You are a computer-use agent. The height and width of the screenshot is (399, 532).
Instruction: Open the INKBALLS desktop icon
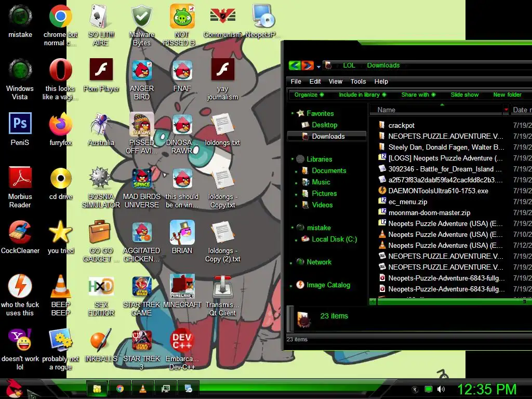pyautogui.click(x=101, y=345)
